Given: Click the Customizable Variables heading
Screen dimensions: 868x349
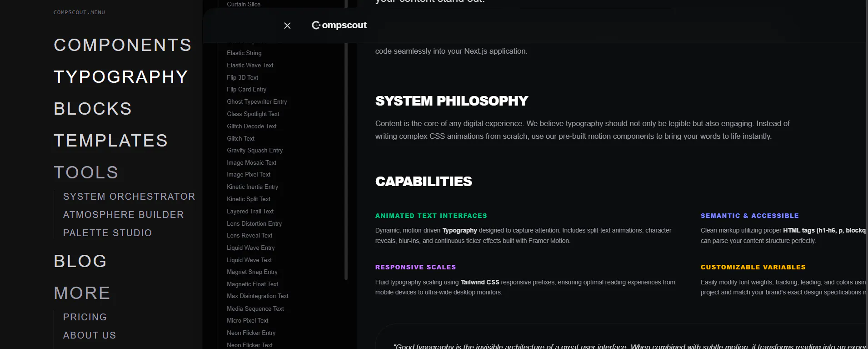Looking at the screenshot, I should 753,268.
